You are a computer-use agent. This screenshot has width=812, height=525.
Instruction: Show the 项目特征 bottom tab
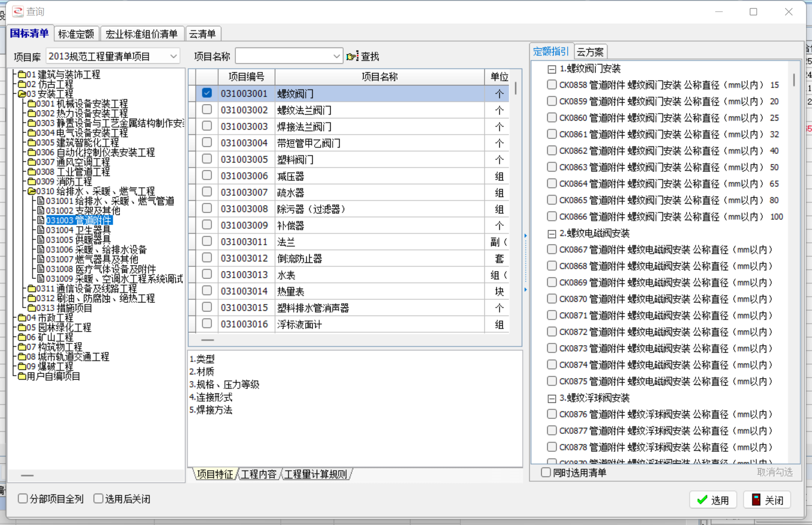coord(215,474)
